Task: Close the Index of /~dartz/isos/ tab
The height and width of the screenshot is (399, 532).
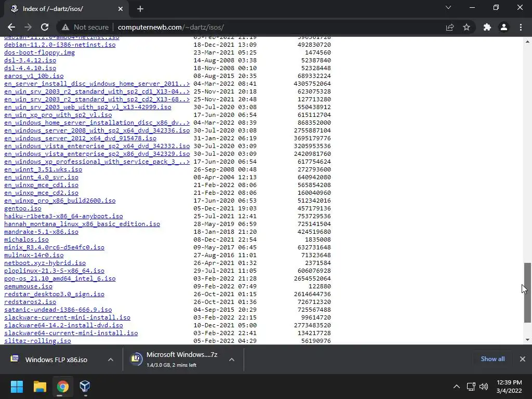Action: (121, 9)
